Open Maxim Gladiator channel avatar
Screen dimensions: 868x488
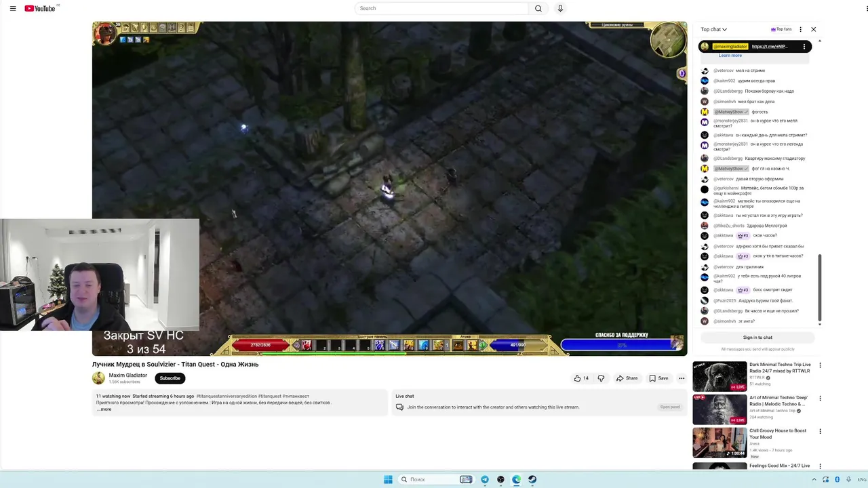[x=98, y=378]
